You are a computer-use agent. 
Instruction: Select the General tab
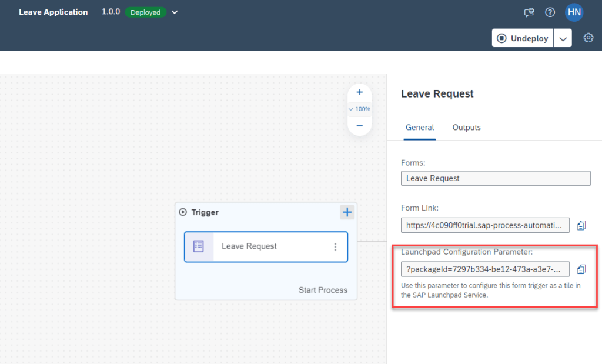(x=420, y=128)
